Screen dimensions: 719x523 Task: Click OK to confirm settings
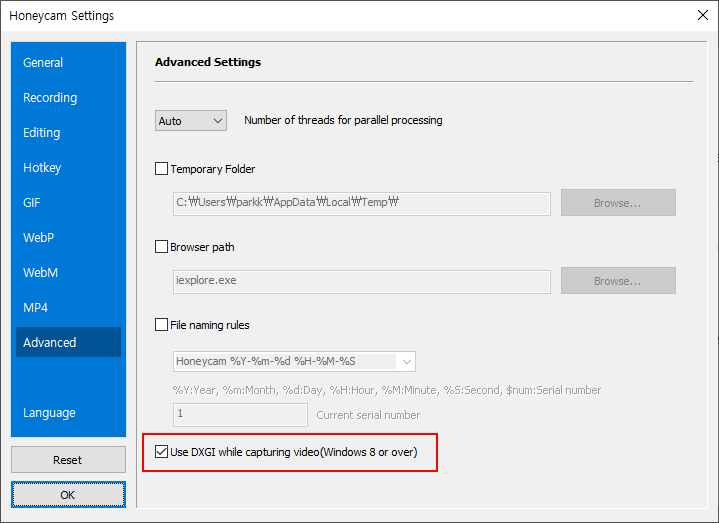coord(68,494)
